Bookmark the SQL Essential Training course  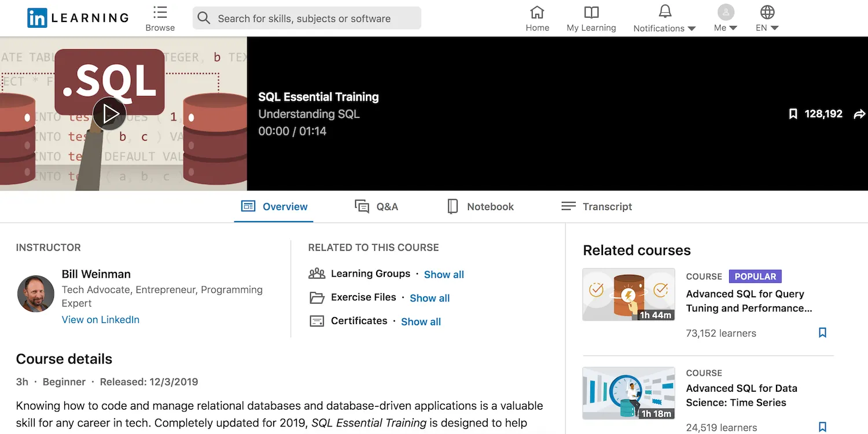coord(793,114)
